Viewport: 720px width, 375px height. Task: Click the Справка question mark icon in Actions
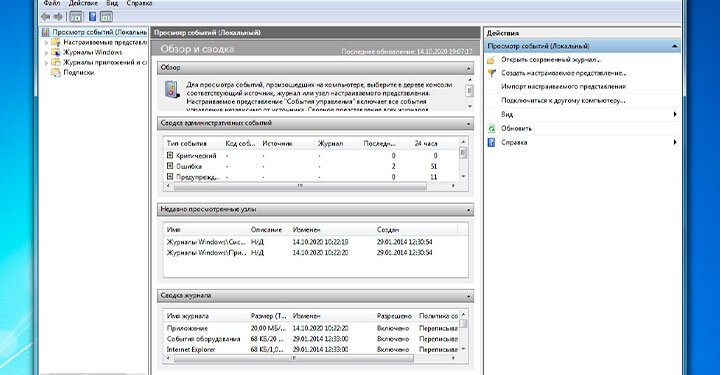(x=491, y=143)
